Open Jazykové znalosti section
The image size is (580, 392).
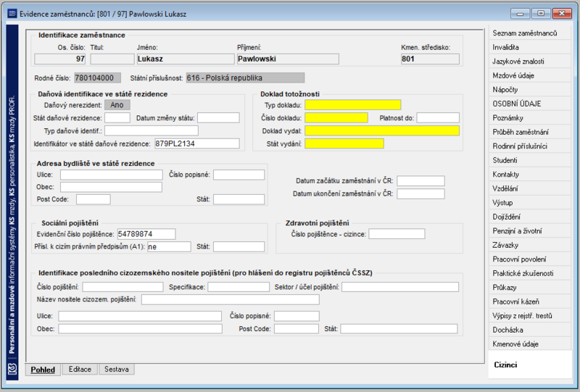pos(529,62)
